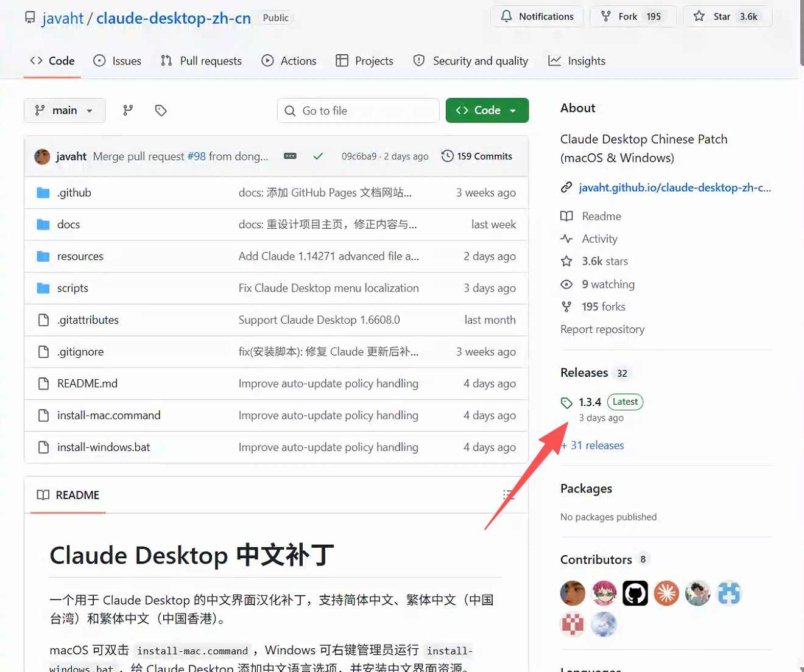View the green check commit status

pyautogui.click(x=318, y=156)
